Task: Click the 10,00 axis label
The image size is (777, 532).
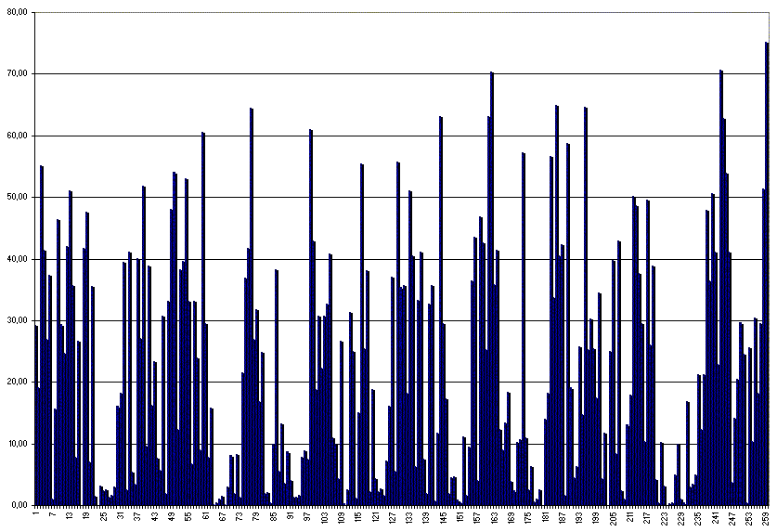Action: coord(16,444)
